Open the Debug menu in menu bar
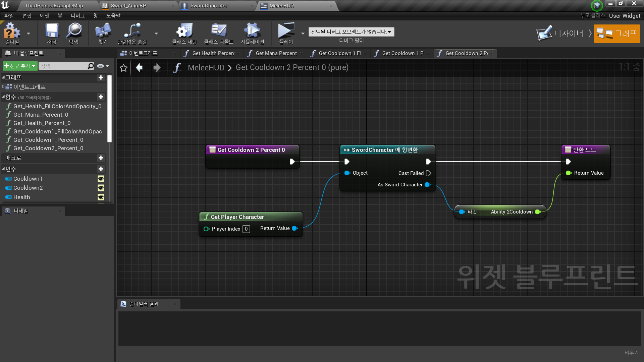 pos(77,16)
